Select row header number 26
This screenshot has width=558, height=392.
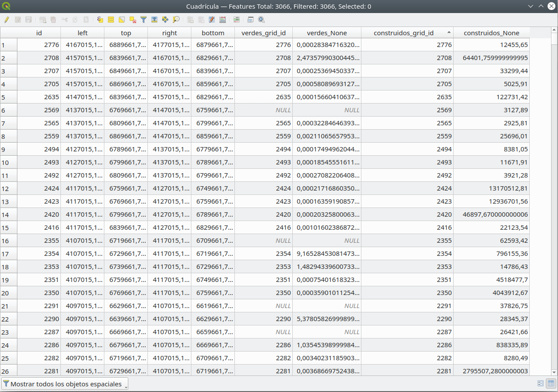pos(9,370)
